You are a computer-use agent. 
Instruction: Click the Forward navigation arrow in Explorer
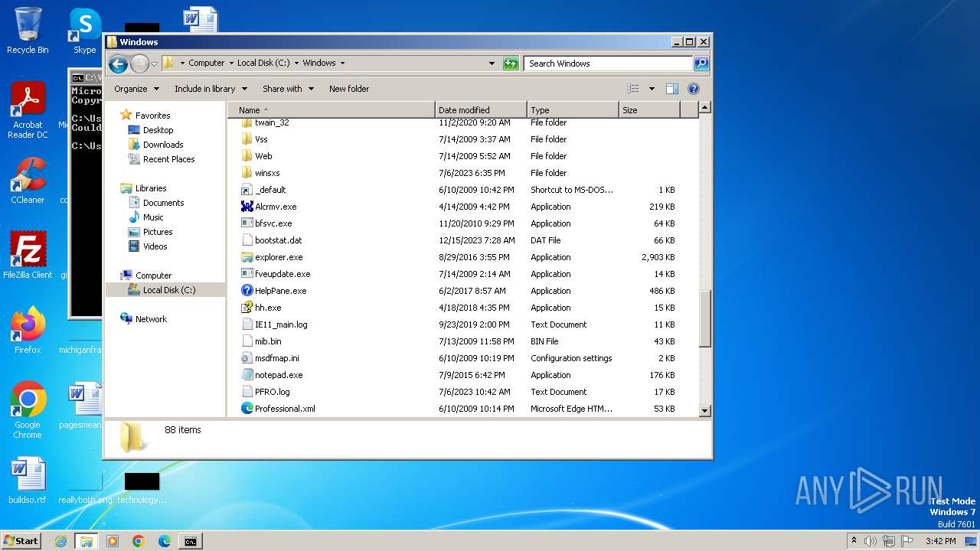(139, 64)
